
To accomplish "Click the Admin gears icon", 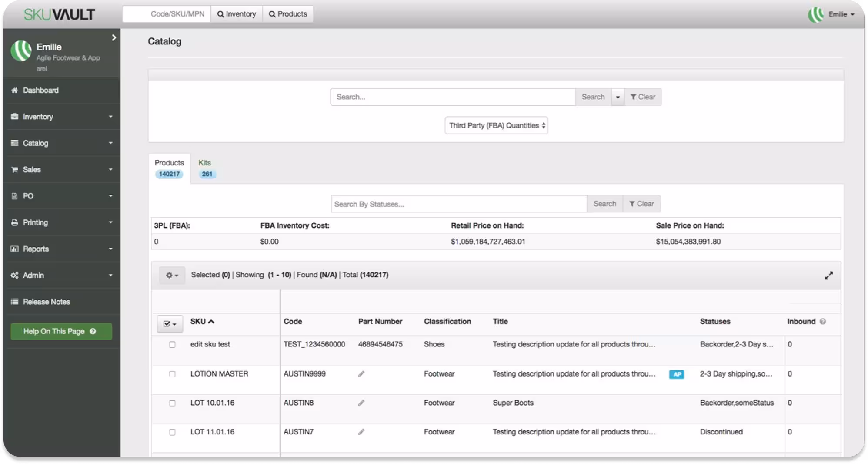I will 14,276.
